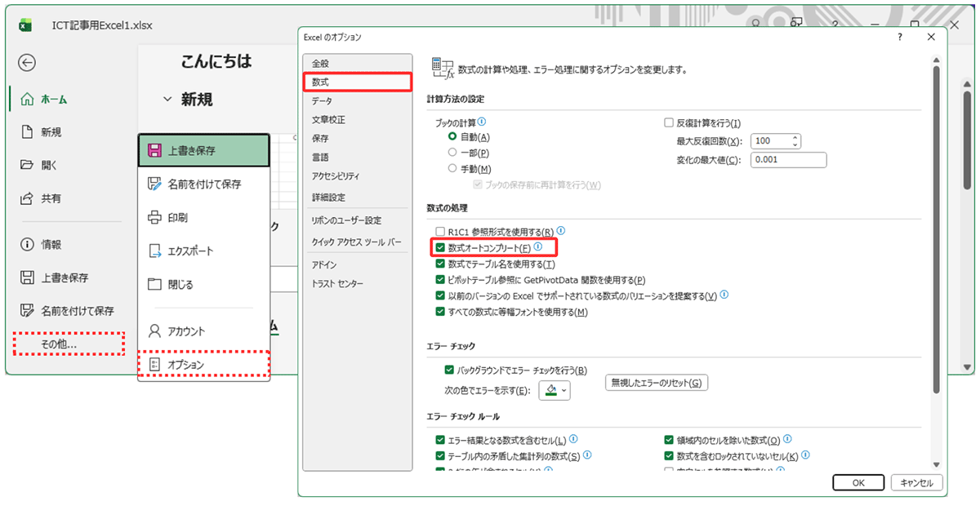Viewport: 980px width, 506px height.
Task: Click the help question mark in dialog title
Action: click(899, 38)
